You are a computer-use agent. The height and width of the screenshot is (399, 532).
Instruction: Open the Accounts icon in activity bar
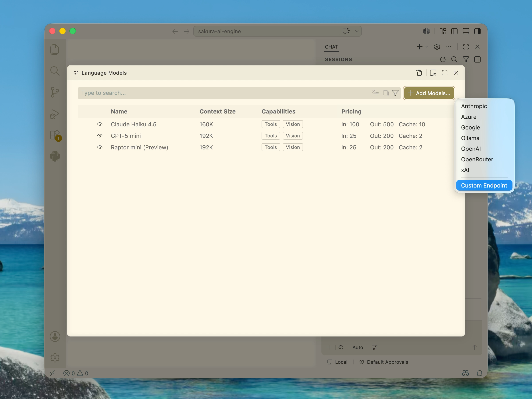coord(55,336)
